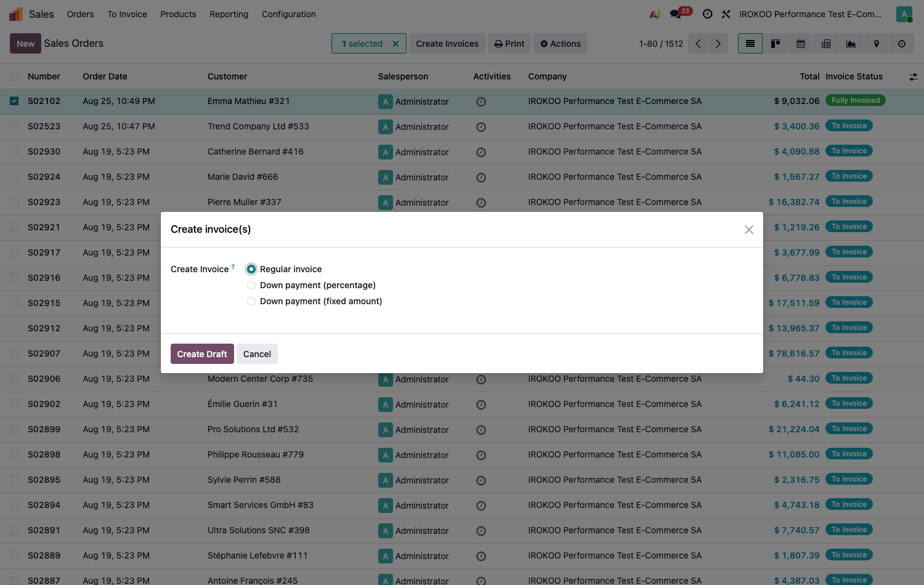Screen dimensions: 924x585
Task: Select Down payment (percentage) option
Action: [x=251, y=285]
